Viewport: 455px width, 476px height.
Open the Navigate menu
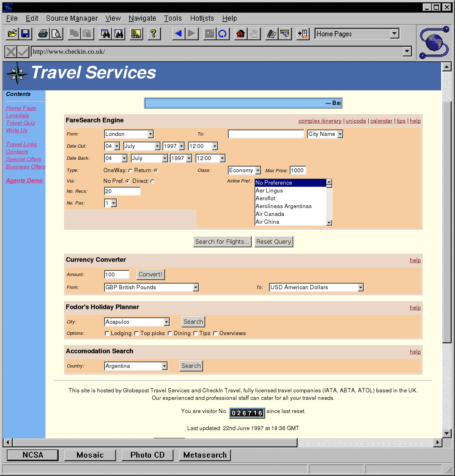(142, 18)
